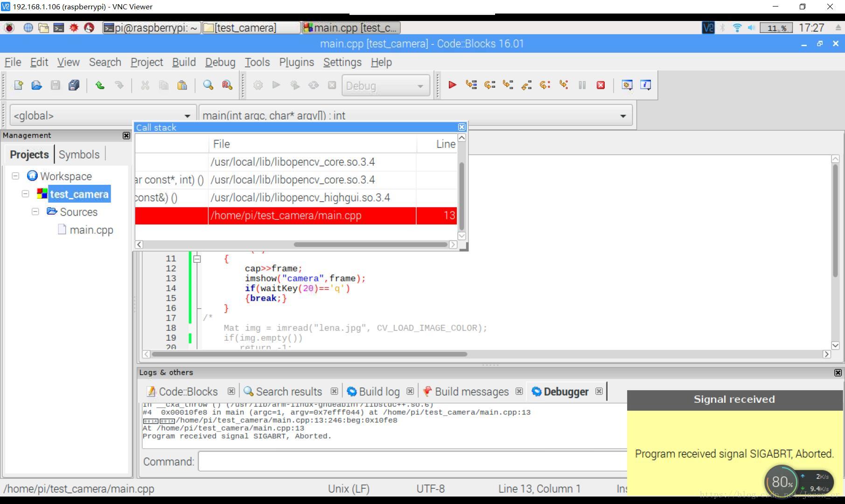Viewport: 845px width, 504px height.
Task: Open the pi@raspberrypi terminal taskbar button
Action: click(151, 28)
